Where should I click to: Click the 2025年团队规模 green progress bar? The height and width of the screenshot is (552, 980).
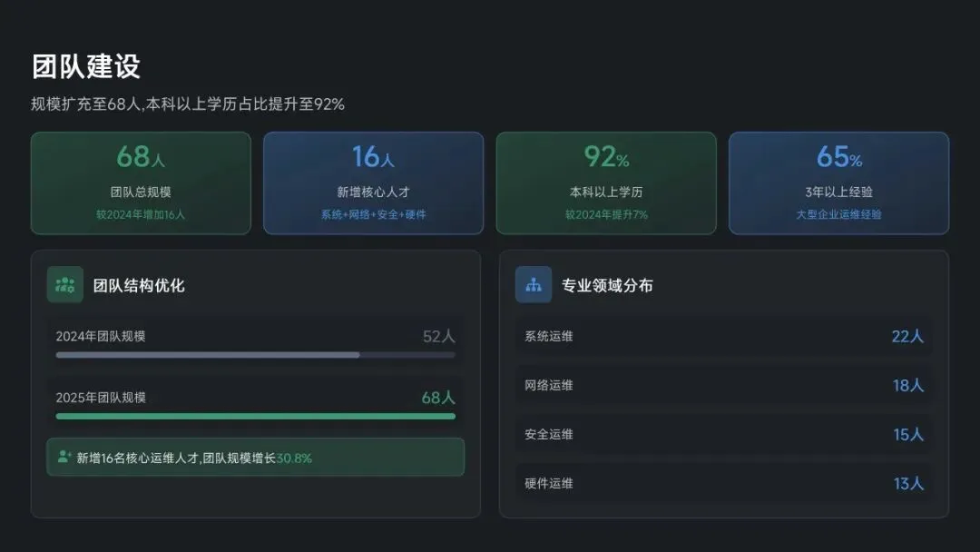[x=255, y=417]
